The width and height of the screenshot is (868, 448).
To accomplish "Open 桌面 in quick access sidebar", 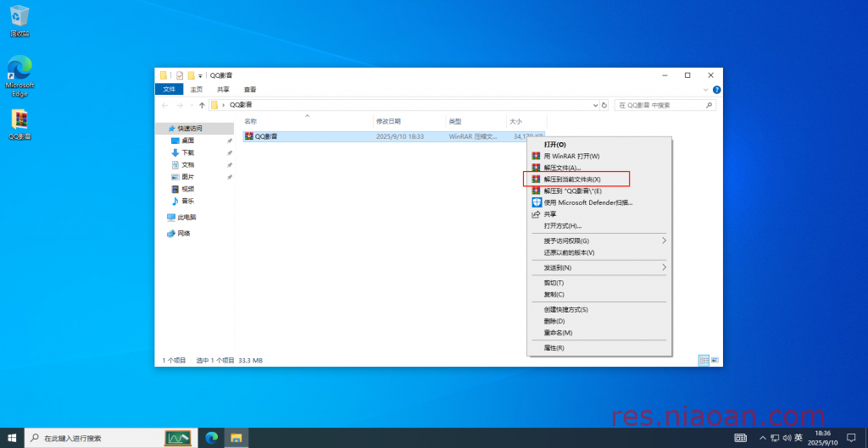I will (188, 141).
